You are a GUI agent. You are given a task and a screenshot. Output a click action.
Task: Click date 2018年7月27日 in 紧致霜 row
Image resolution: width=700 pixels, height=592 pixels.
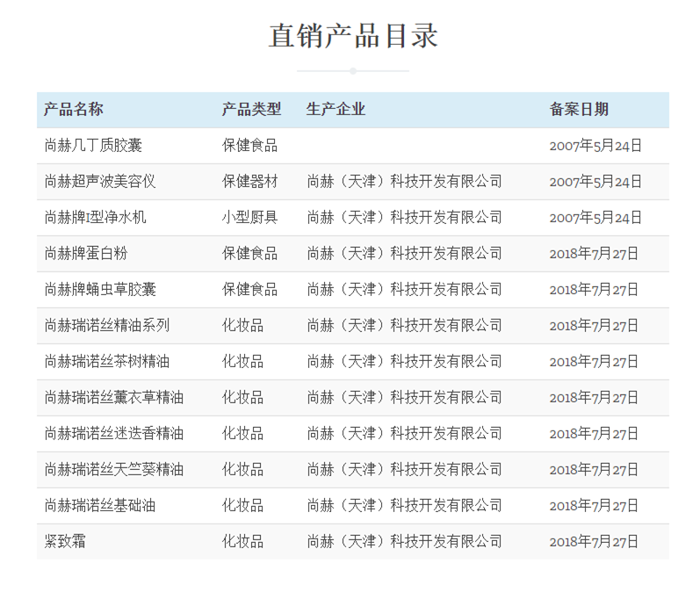594,542
